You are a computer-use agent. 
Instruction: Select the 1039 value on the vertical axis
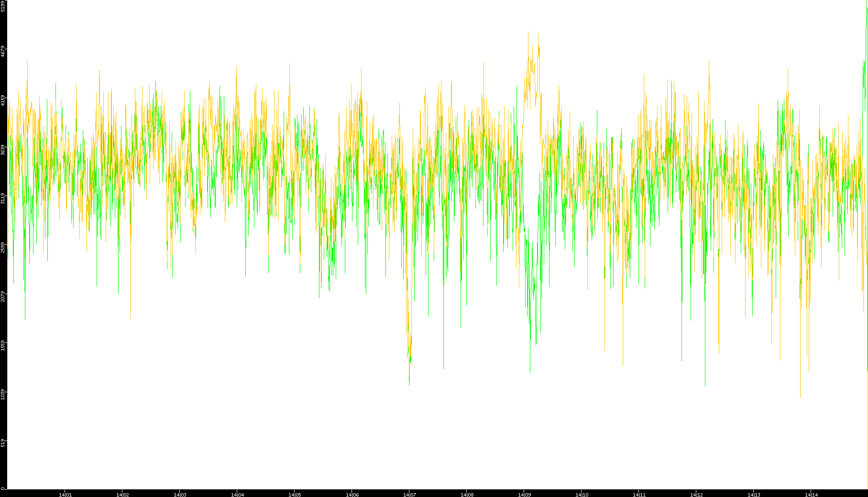[x=3, y=394]
